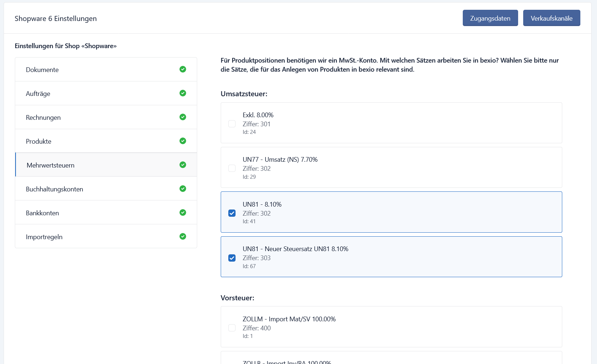Select the Bankkonten menu entry
Screen dimensions: 597x364
tap(42, 213)
